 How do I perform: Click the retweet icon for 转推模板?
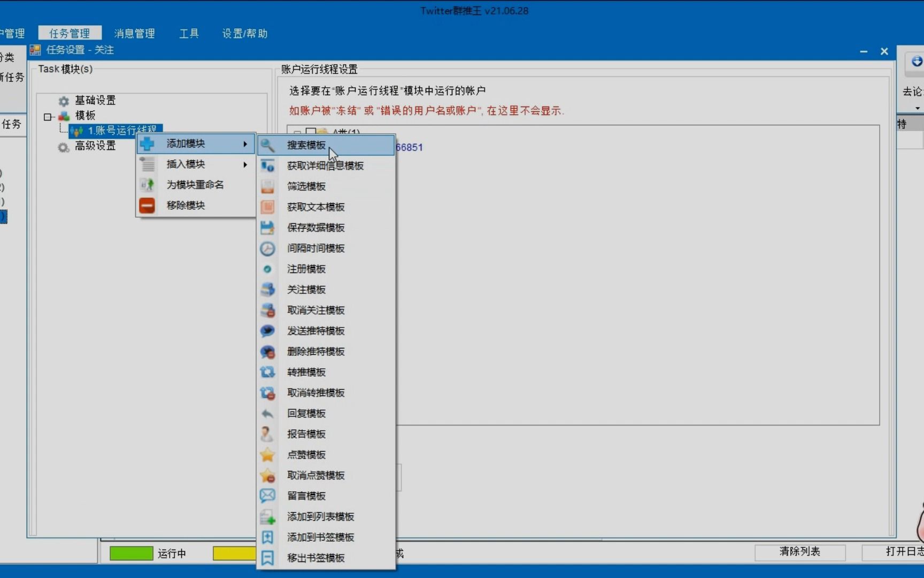point(267,372)
